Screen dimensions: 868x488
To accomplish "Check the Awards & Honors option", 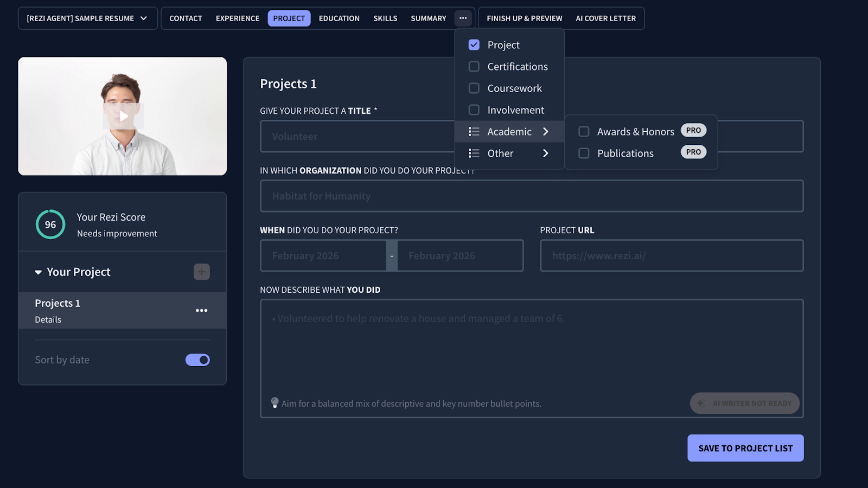I will click(x=584, y=132).
